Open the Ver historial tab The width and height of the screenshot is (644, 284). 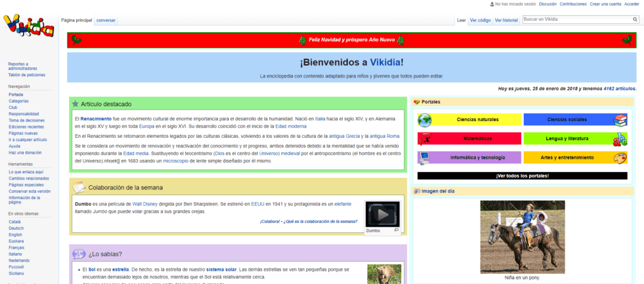(506, 20)
